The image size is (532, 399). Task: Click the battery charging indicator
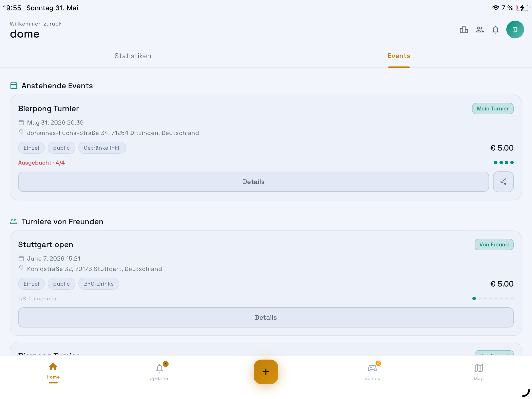[522, 8]
